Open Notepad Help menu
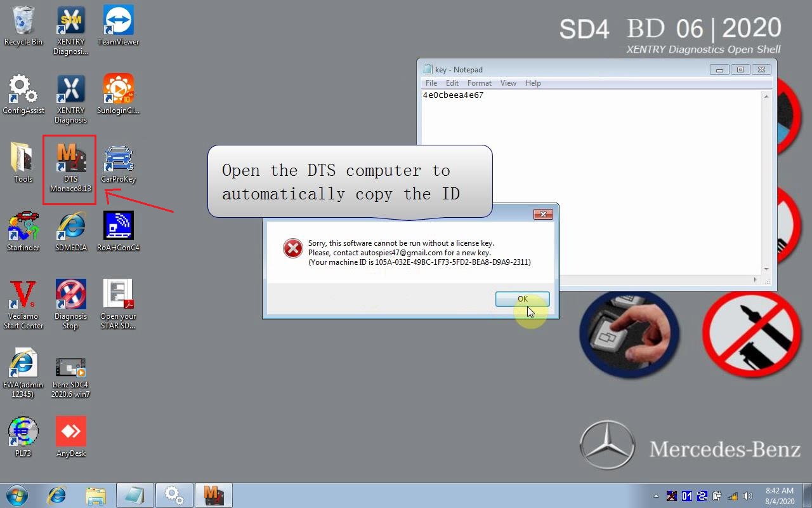The height and width of the screenshot is (508, 812). click(x=533, y=83)
